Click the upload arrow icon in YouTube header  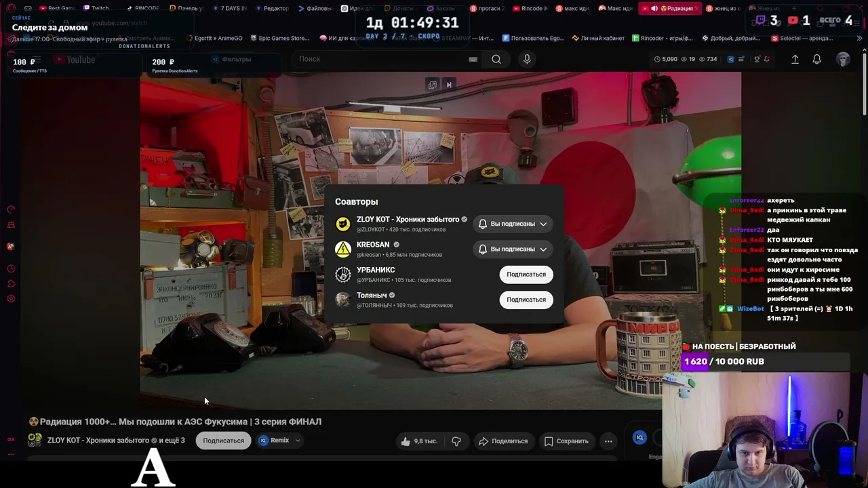click(x=795, y=60)
